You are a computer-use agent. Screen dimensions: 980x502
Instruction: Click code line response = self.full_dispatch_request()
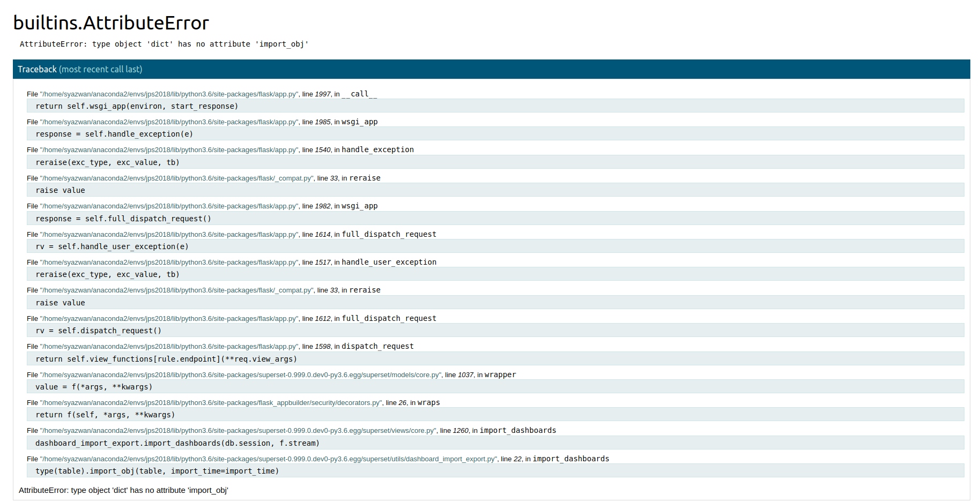495,219
